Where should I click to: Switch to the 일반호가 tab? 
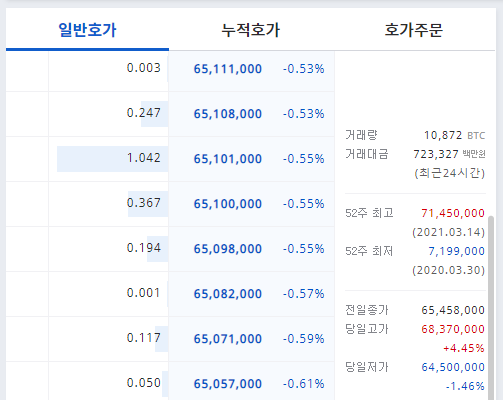coord(87,30)
